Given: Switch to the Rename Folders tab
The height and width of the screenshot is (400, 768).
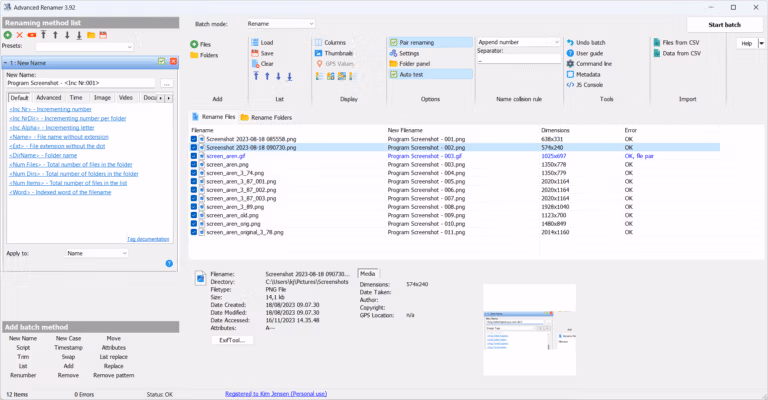Looking at the screenshot, I should [266, 118].
